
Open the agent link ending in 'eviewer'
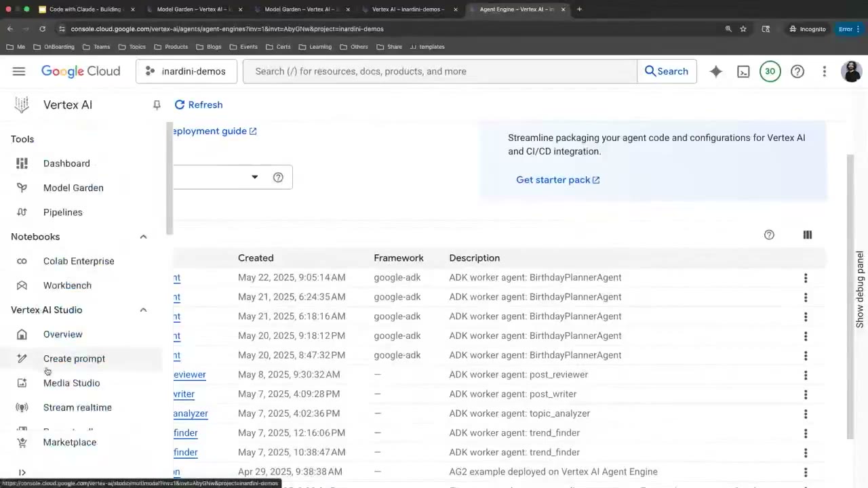189,374
